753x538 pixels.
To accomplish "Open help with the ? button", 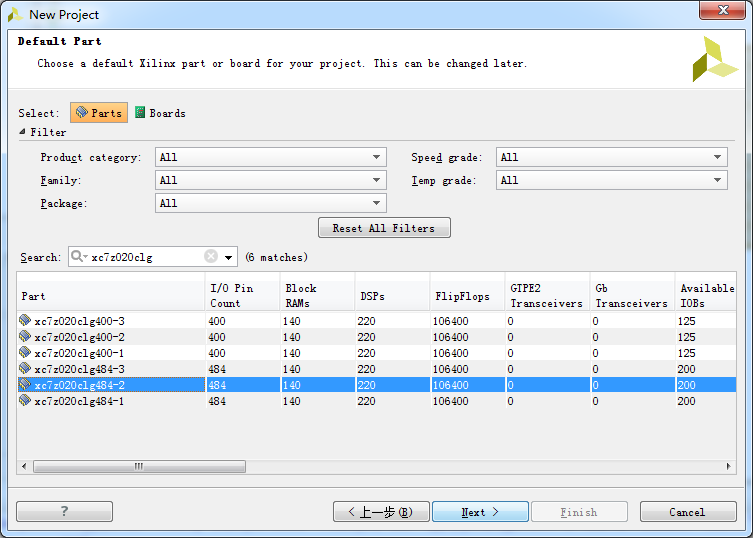I will coord(64,512).
